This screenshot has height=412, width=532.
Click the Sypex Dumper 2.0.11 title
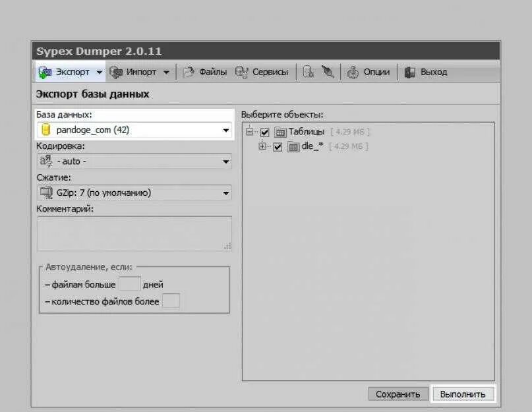99,51
